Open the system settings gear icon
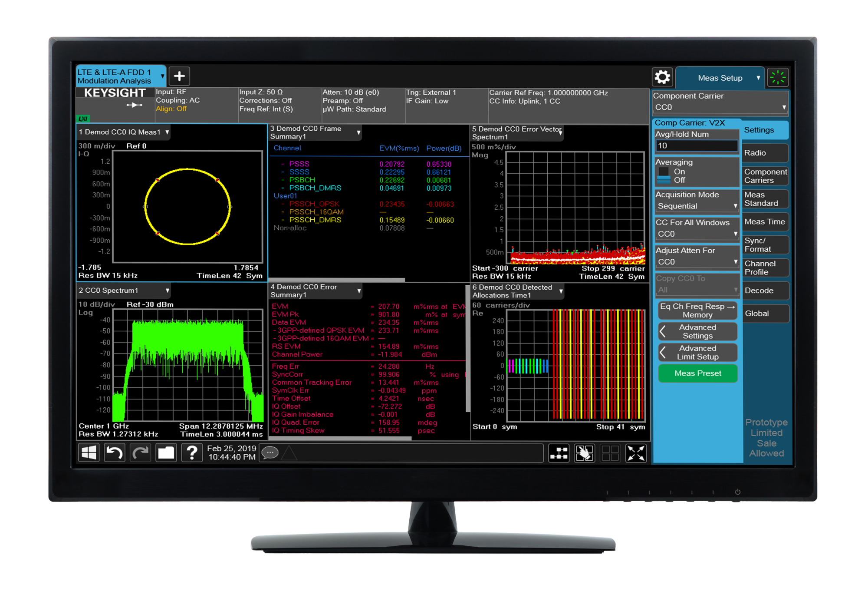 662,78
